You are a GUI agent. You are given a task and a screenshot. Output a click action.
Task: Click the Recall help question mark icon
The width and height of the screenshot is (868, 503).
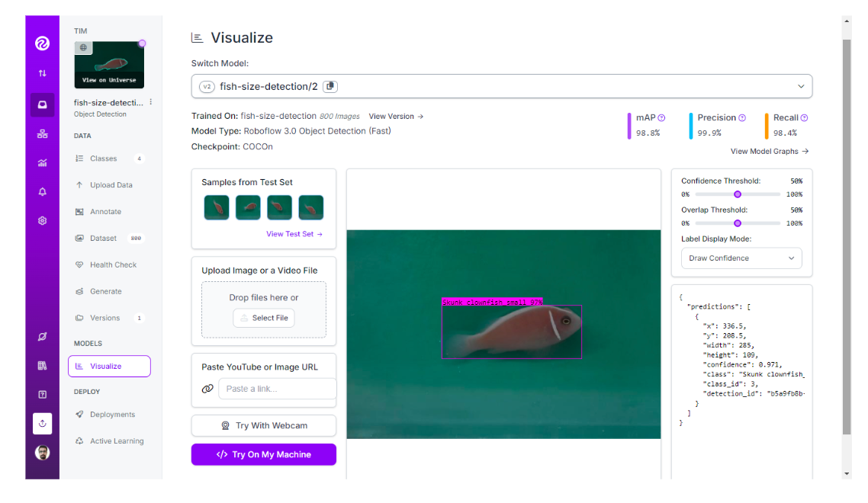(804, 118)
